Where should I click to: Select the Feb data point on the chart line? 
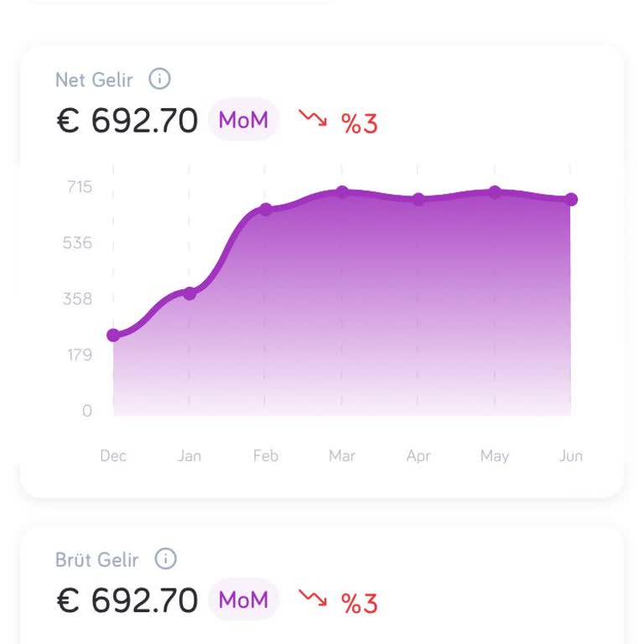coord(266,209)
